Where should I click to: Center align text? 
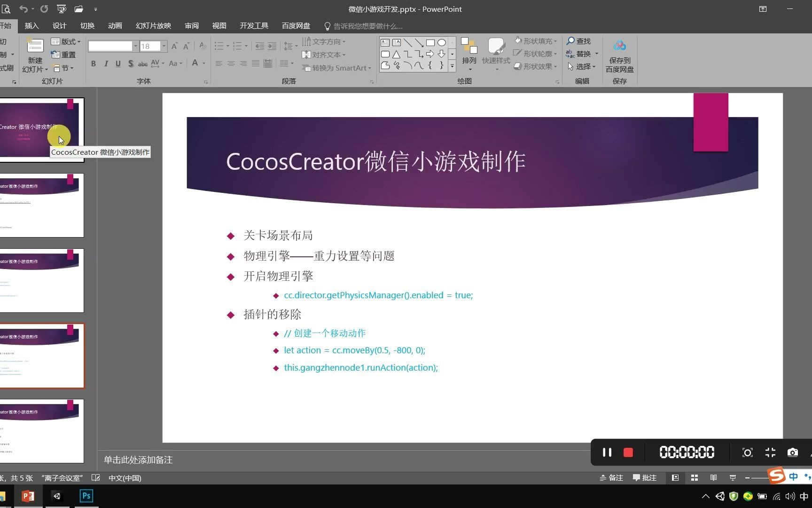(x=231, y=63)
